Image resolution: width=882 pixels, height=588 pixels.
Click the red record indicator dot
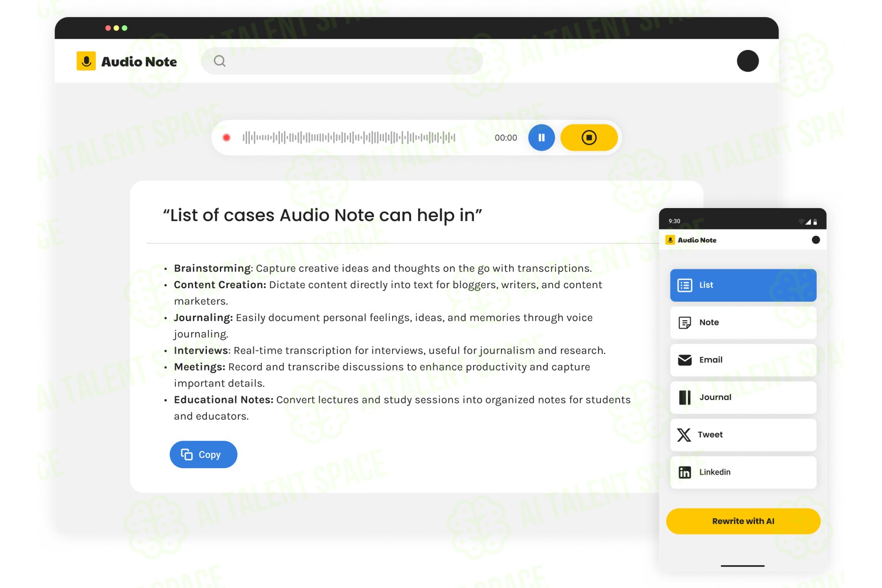tap(226, 138)
